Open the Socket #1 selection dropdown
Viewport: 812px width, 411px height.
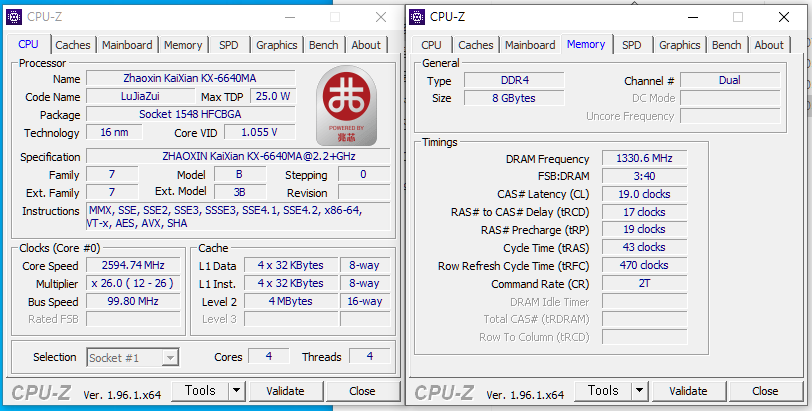(133, 358)
